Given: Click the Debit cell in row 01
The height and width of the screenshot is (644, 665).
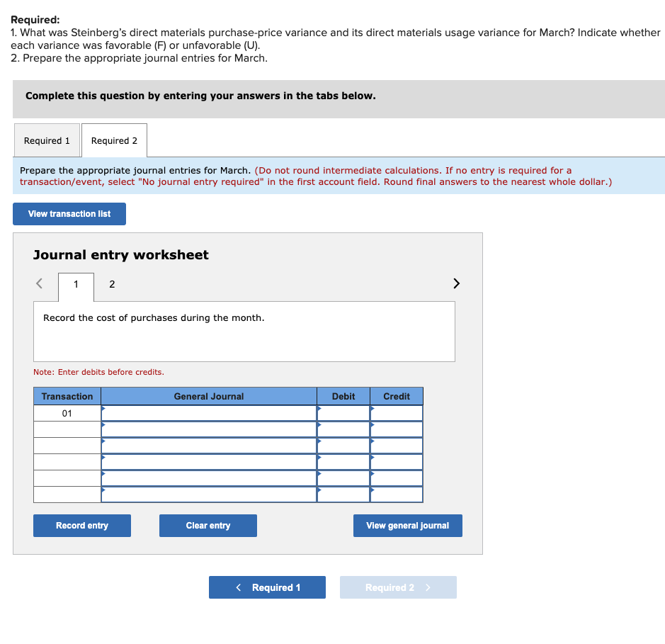Looking at the screenshot, I should 343,413.
